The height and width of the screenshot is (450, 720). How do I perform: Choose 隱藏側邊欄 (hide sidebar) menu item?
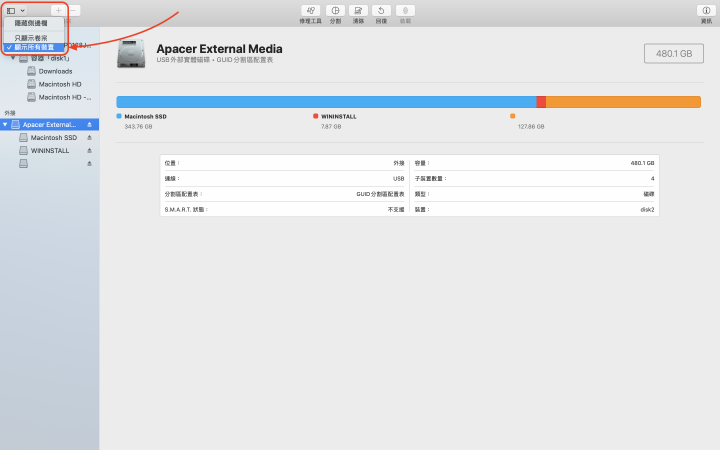pyautogui.click(x=31, y=23)
